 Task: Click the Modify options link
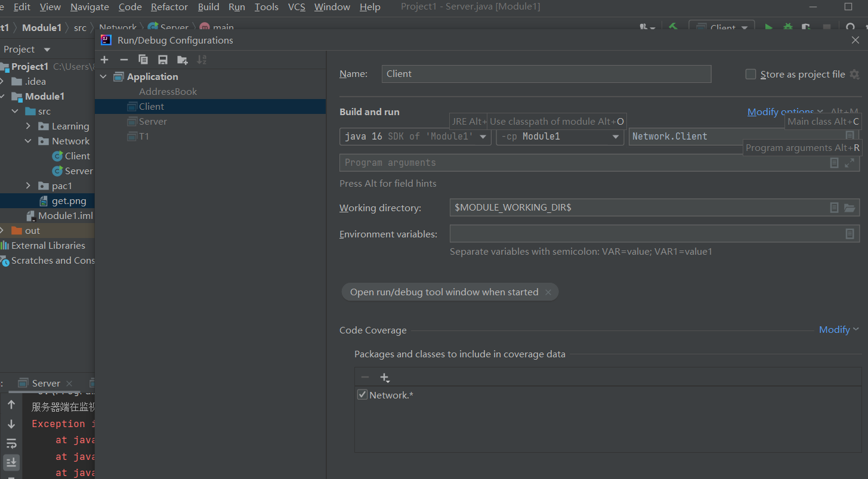[780, 111]
